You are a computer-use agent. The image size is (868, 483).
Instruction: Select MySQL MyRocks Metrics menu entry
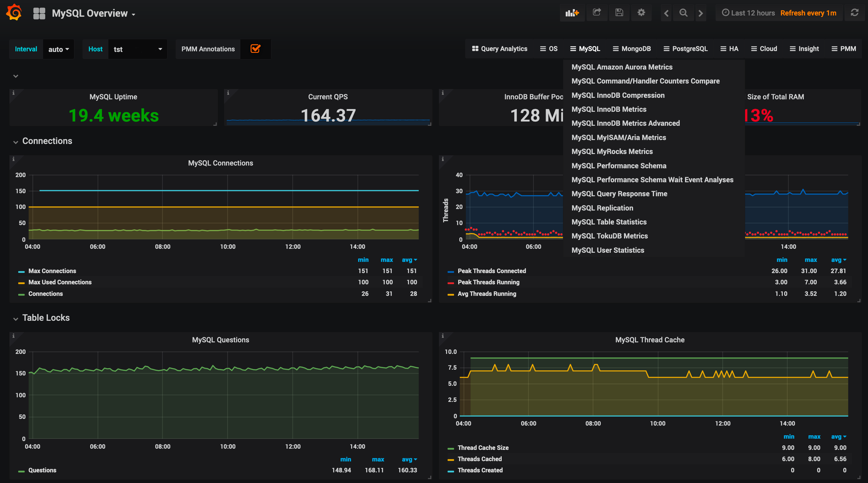click(x=612, y=152)
